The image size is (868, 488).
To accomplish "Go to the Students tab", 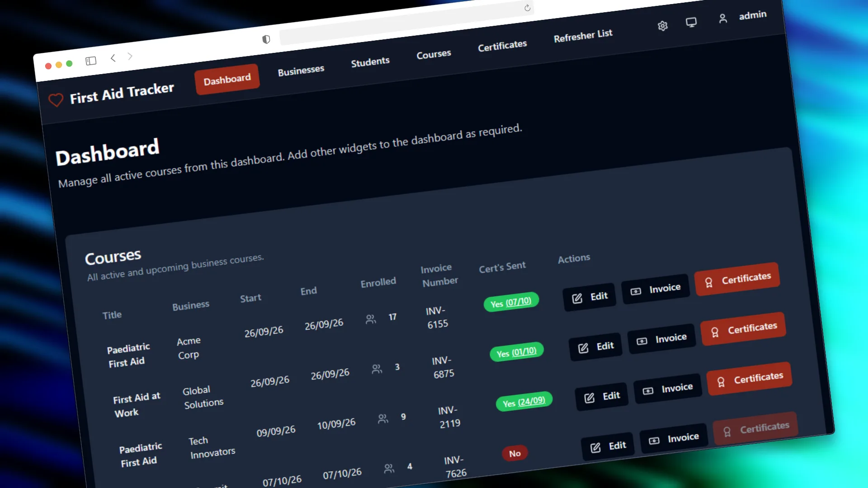I will 370,62.
